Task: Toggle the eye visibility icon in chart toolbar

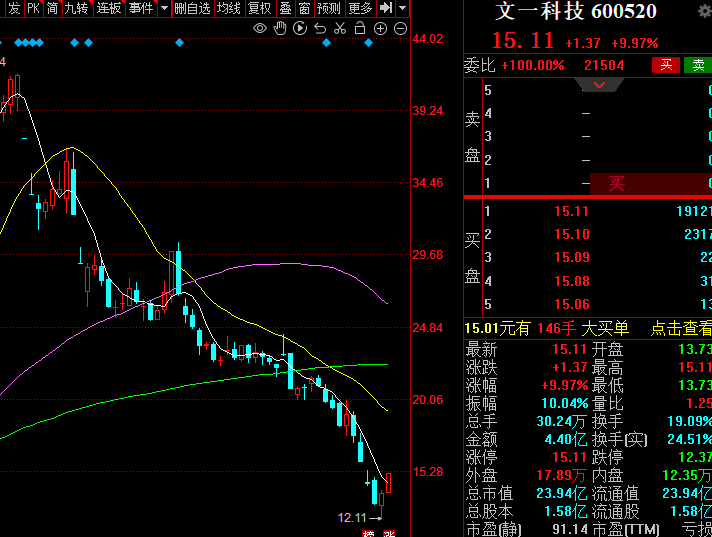Action: (260, 29)
